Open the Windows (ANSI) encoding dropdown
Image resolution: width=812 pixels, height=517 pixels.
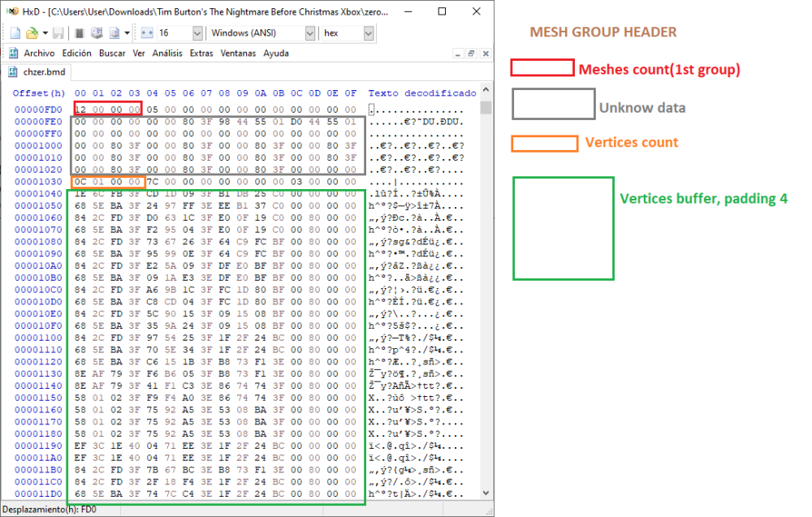click(310, 32)
